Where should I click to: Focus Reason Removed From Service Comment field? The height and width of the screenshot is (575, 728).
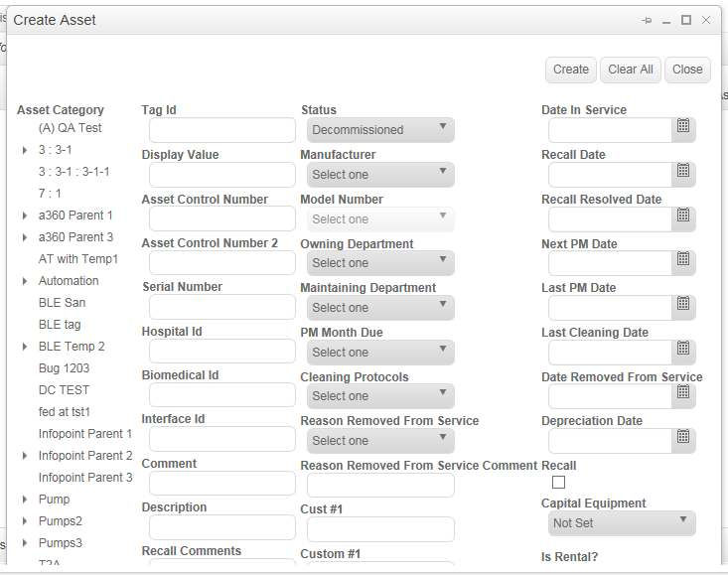click(x=380, y=486)
